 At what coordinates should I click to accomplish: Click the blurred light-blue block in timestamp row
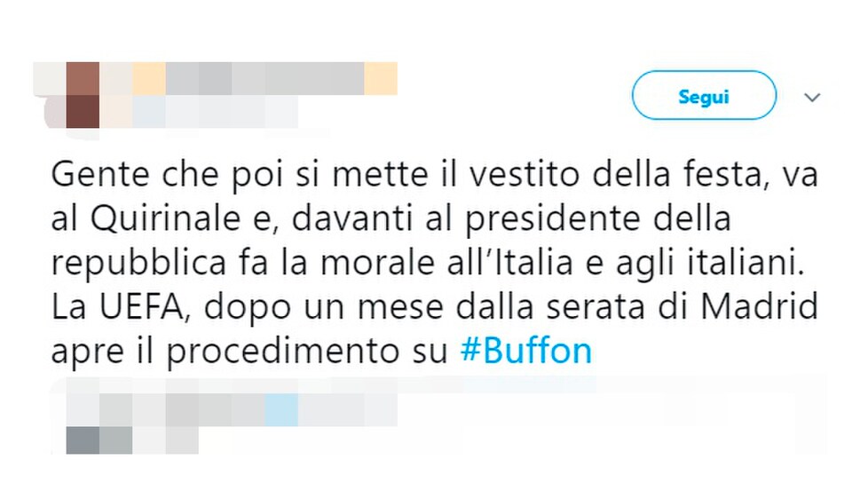tap(281, 410)
